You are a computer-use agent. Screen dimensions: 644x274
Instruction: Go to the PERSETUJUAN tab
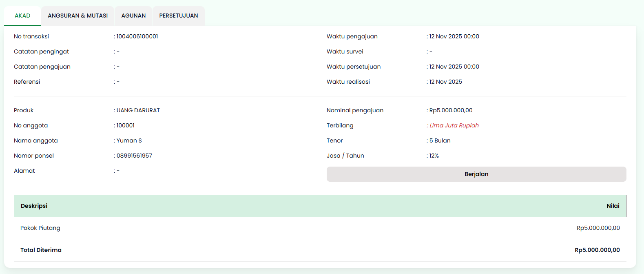179,16
